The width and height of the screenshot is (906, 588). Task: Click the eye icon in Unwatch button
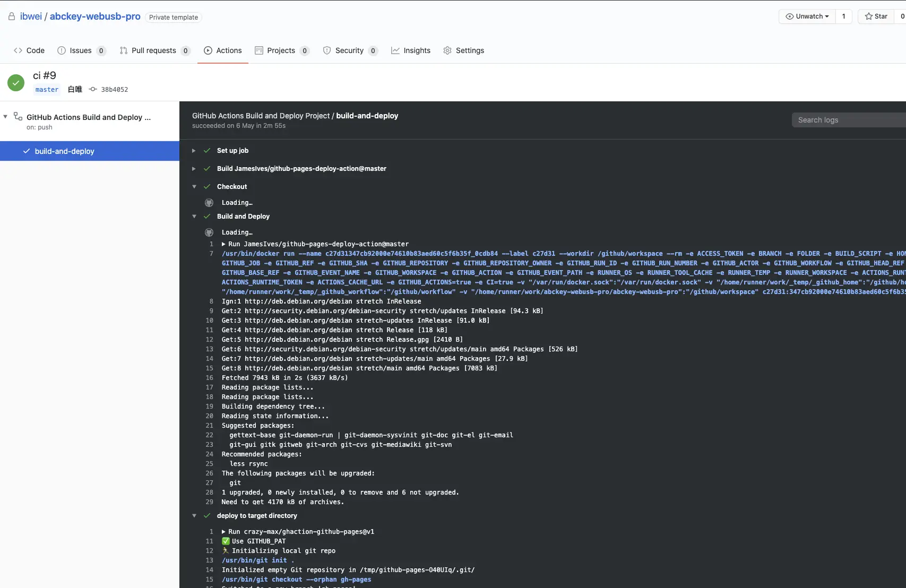[790, 16]
